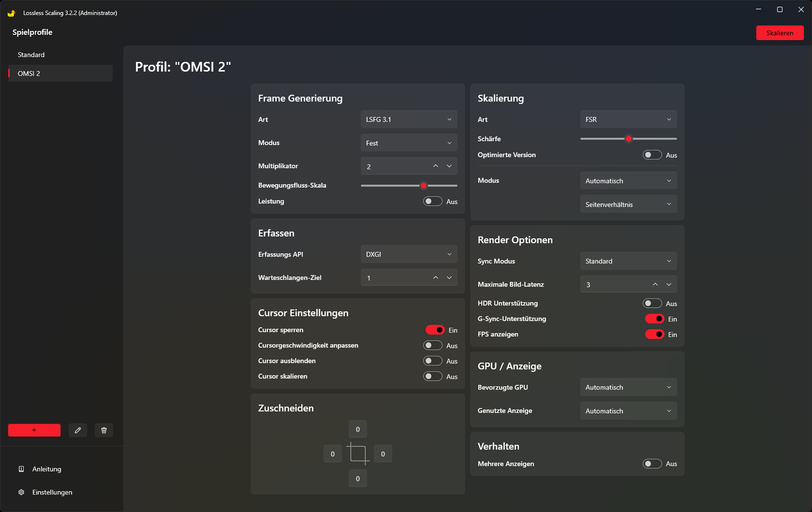Click the red Skalieren button
The height and width of the screenshot is (512, 812).
pos(780,33)
